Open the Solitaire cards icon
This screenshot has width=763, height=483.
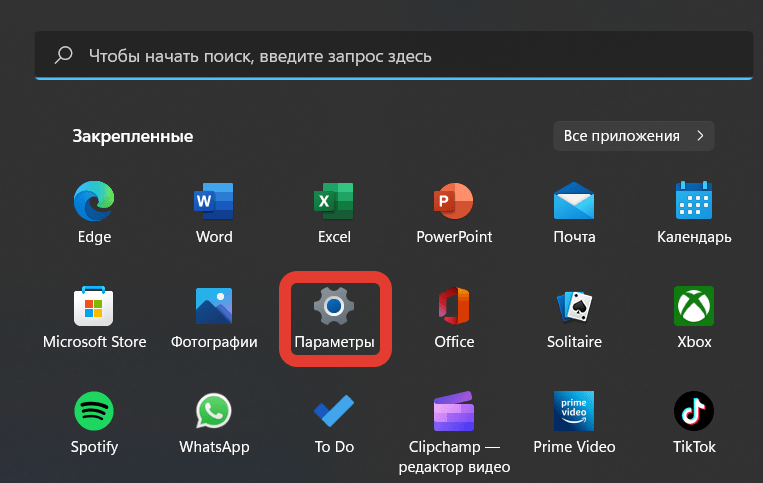574,306
